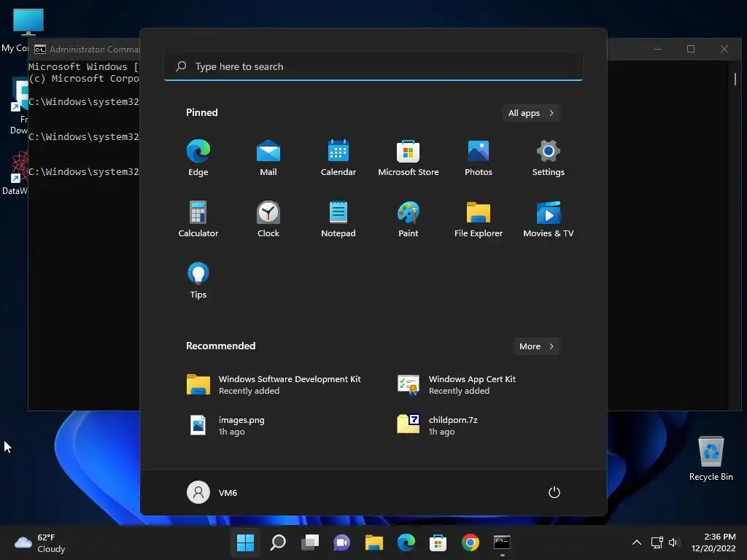Screen dimensions: 747x560
Task: Minimize the Command Prompt window
Action: click(658, 49)
